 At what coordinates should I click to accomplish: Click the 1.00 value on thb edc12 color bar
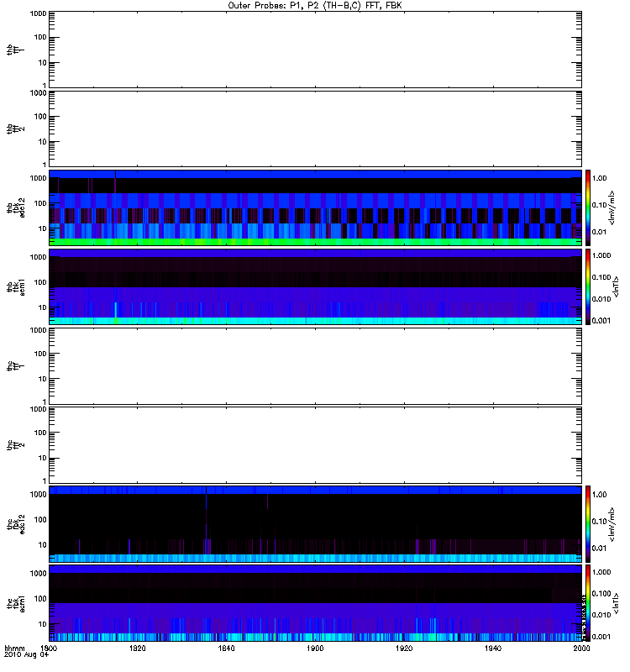tap(599, 178)
